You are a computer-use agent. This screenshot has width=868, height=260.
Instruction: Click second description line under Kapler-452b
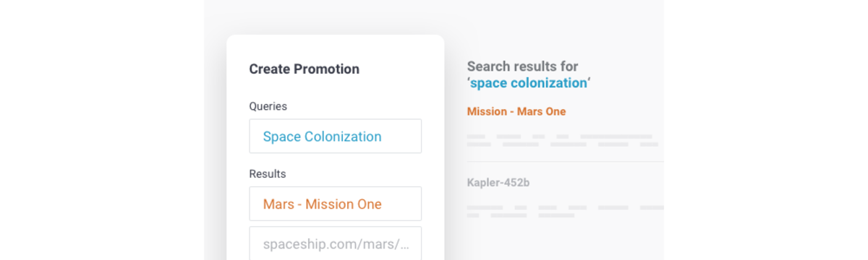(521, 215)
